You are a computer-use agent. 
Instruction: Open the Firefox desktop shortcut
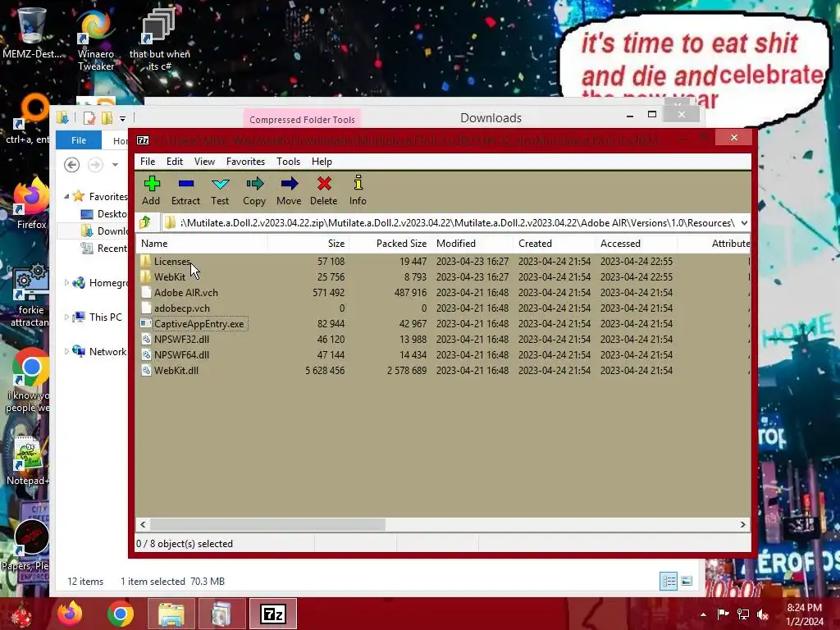pyautogui.click(x=31, y=204)
